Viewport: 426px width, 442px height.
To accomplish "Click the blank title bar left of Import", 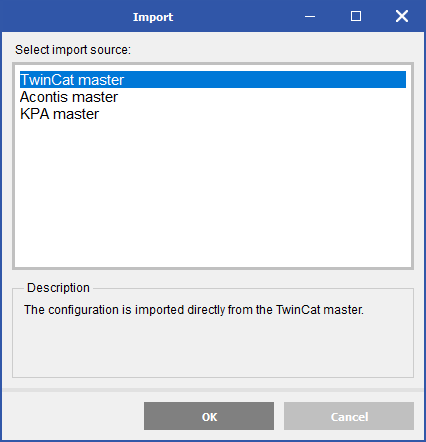I will click(67, 16).
